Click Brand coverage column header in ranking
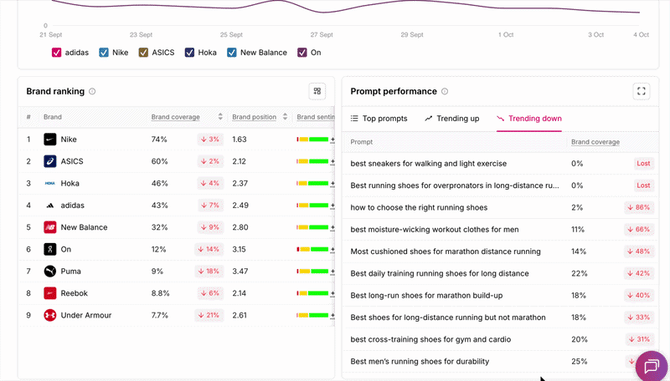670x381 pixels. click(176, 117)
